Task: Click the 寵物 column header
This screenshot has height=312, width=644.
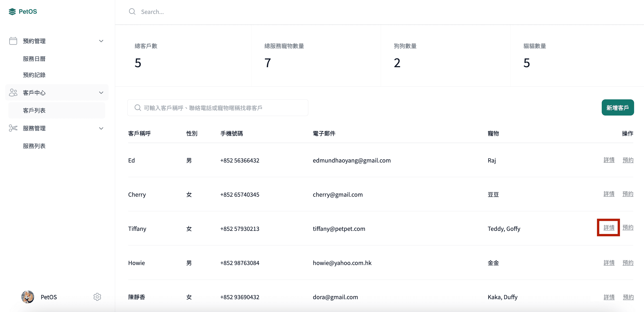Action: pyautogui.click(x=493, y=134)
